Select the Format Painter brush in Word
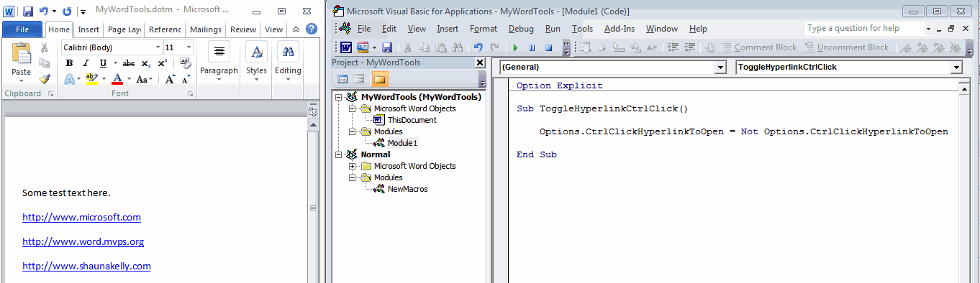Image resolution: width=980 pixels, height=283 pixels. tap(44, 79)
